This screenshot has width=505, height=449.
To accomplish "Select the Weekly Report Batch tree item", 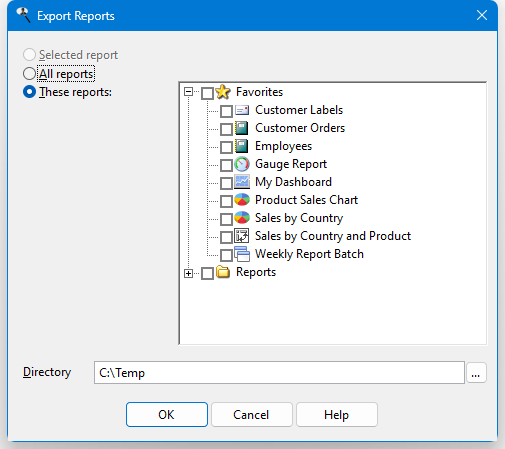I will point(309,254).
